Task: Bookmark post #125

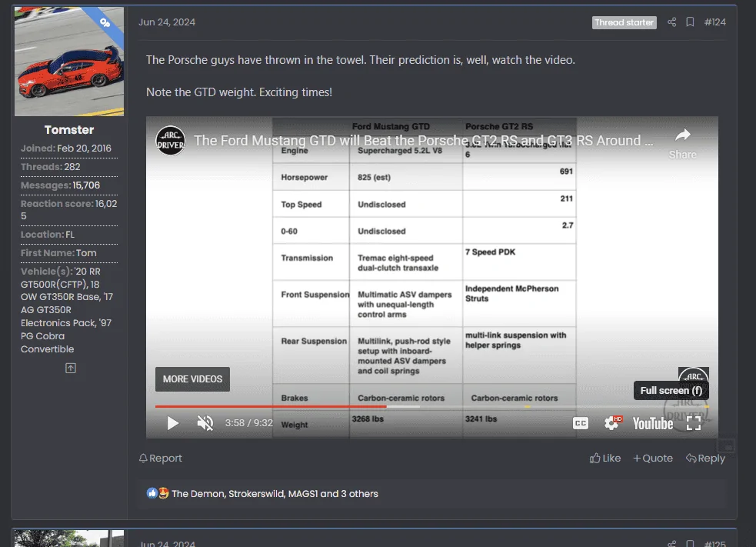Action: tap(690, 544)
